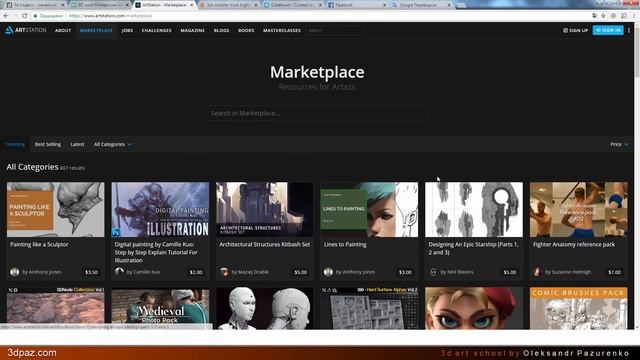
Task: Click Suzanne Helmigh author avatar
Action: coord(537,272)
